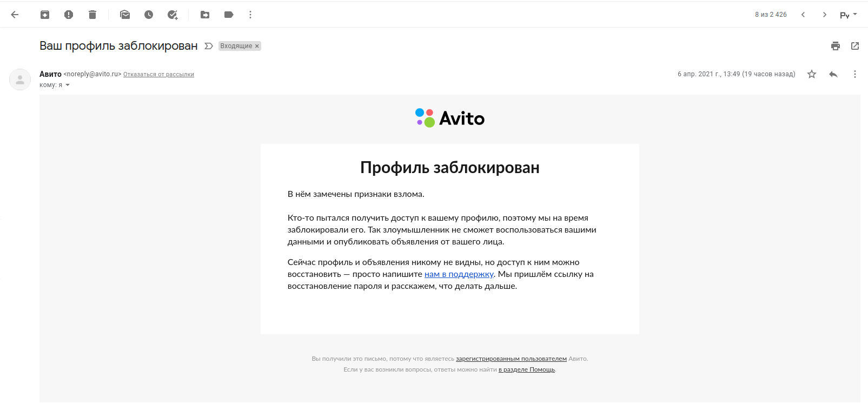The height and width of the screenshot is (410, 868).
Task: Snooze this email with clock icon
Action: pos(149,15)
